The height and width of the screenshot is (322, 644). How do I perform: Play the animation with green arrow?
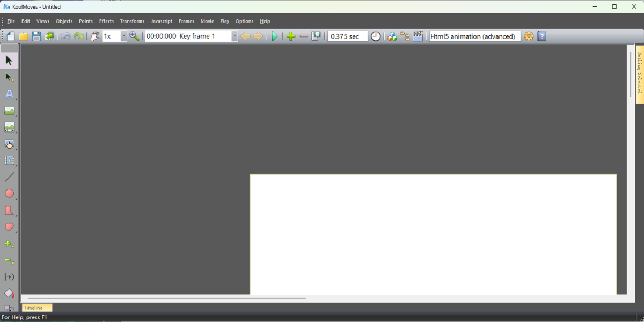tap(275, 36)
